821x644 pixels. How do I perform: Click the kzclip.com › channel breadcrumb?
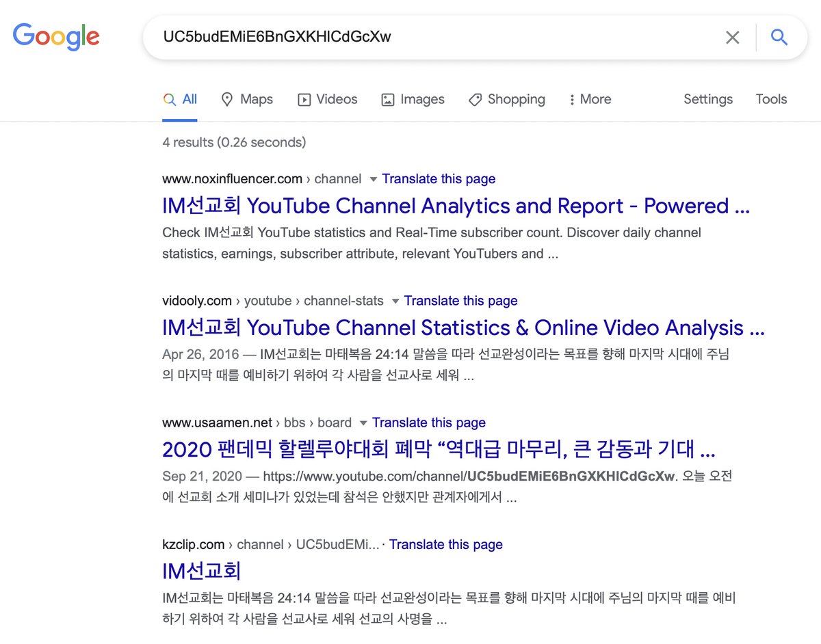pyautogui.click(x=270, y=544)
